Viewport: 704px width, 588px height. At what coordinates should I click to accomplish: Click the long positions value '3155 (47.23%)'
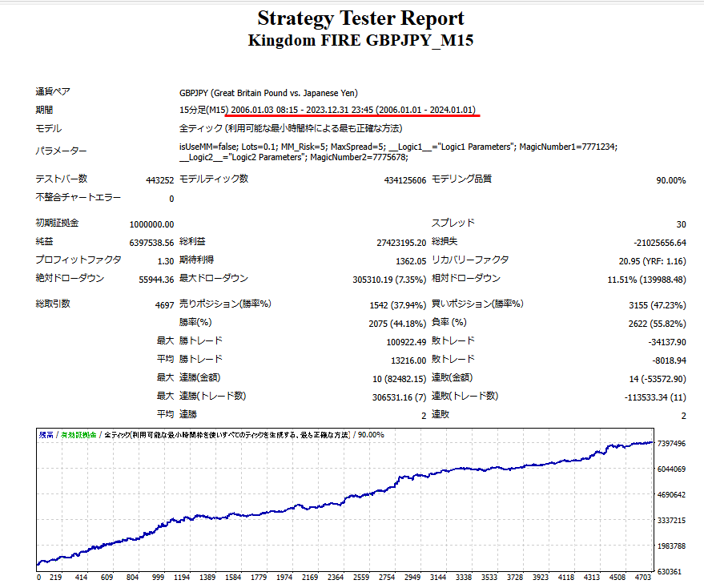click(658, 305)
